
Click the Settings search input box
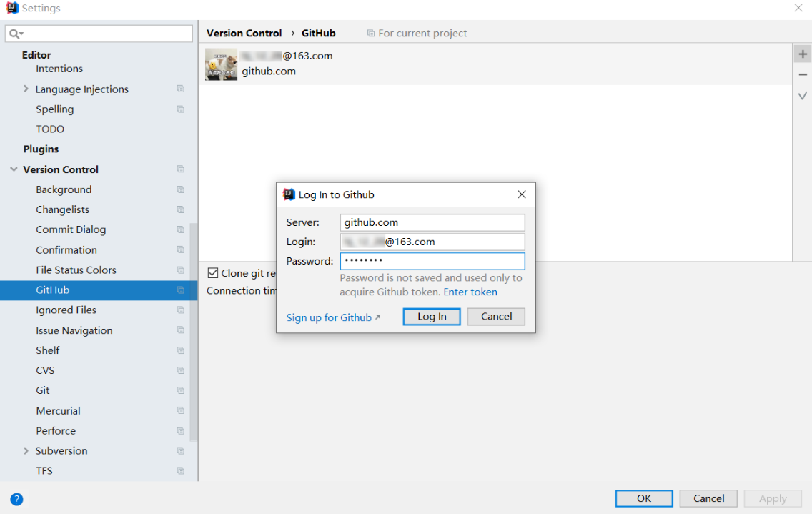click(x=99, y=34)
